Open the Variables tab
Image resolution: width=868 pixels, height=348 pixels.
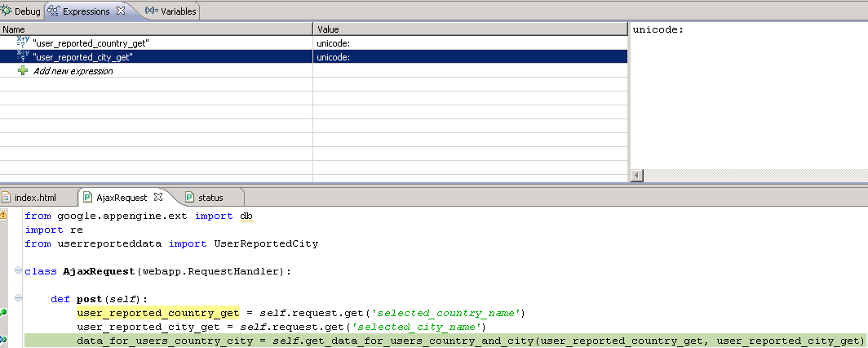(170, 11)
